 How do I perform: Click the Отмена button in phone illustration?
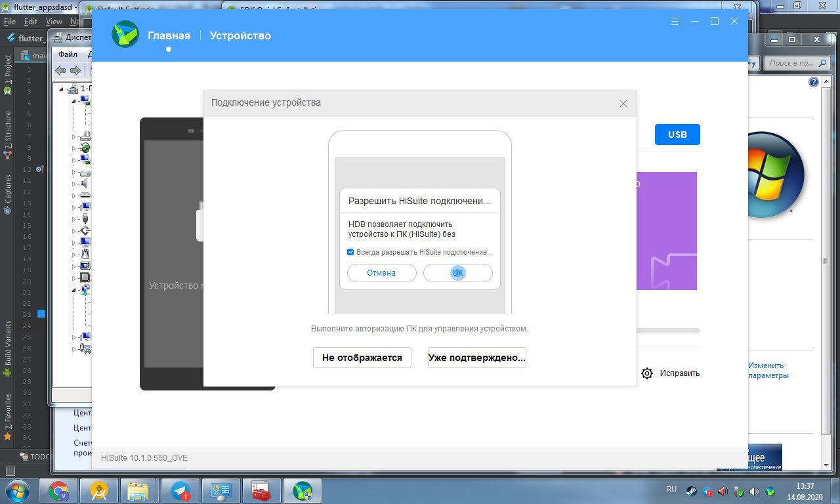tap(381, 273)
